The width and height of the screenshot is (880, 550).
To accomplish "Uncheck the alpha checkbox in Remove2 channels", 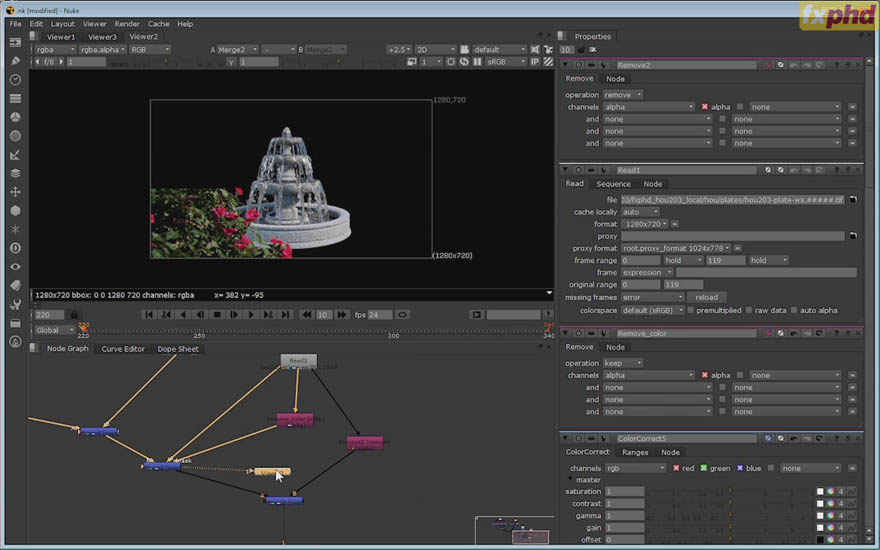I will 704,107.
